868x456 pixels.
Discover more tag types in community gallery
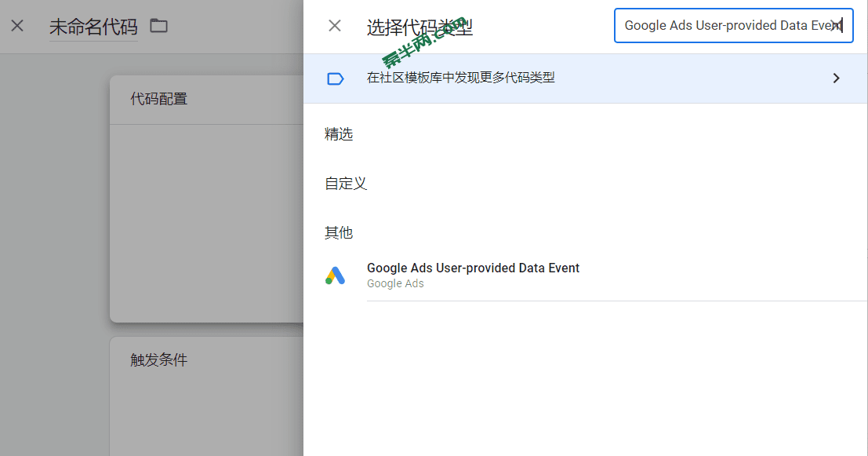585,78
